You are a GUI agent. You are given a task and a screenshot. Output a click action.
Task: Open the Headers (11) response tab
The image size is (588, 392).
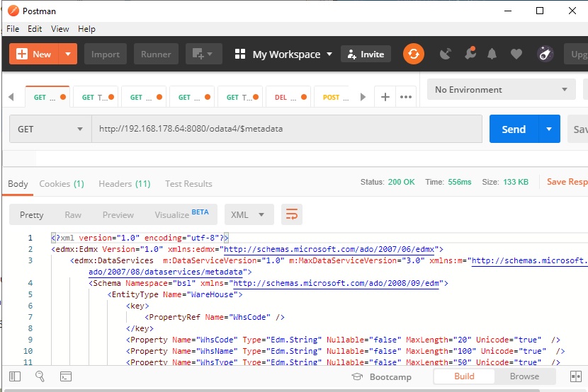tap(124, 184)
